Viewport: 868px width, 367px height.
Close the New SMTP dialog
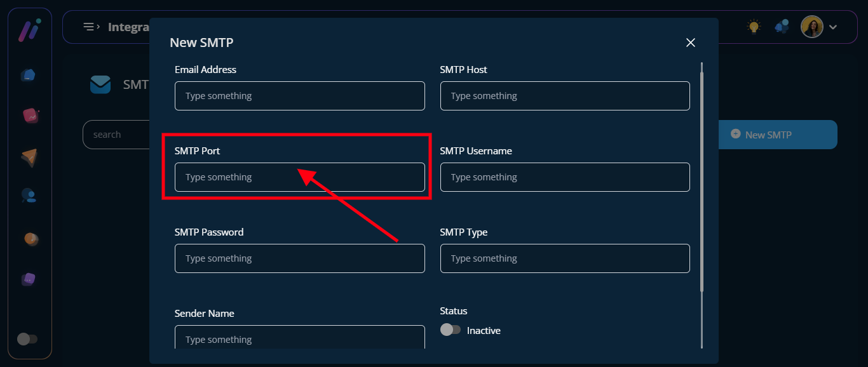pyautogui.click(x=691, y=43)
